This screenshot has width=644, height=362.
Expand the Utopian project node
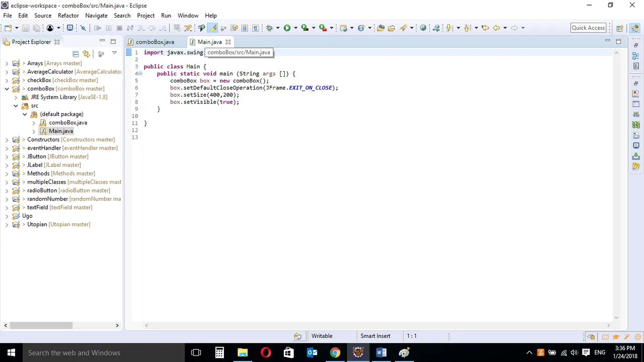pyautogui.click(x=7, y=224)
